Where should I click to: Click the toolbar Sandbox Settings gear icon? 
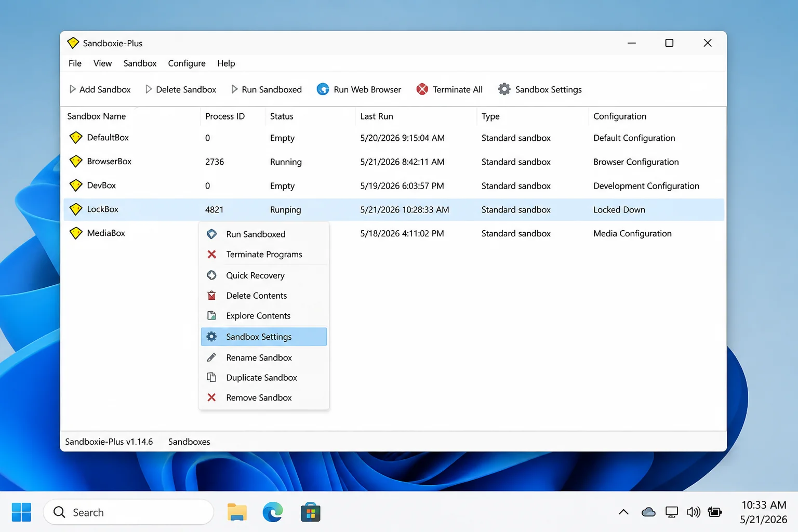point(504,89)
